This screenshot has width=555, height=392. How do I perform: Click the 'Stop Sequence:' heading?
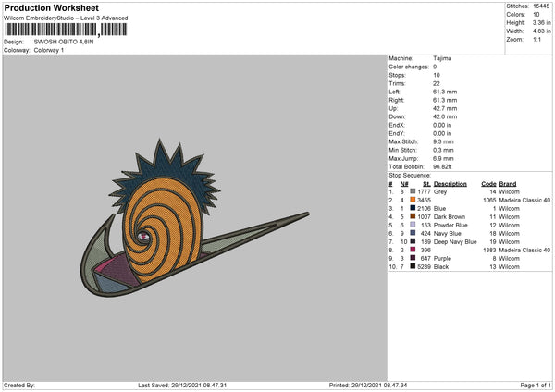[410, 175]
